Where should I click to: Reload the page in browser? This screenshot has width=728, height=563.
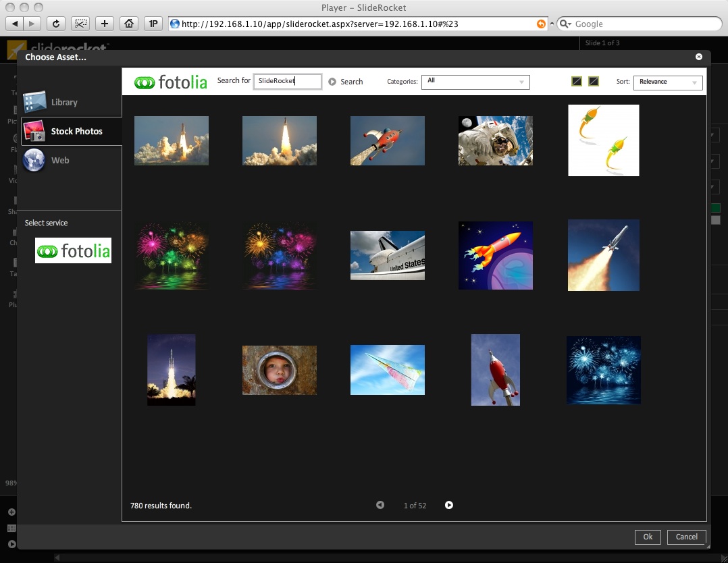(x=55, y=24)
